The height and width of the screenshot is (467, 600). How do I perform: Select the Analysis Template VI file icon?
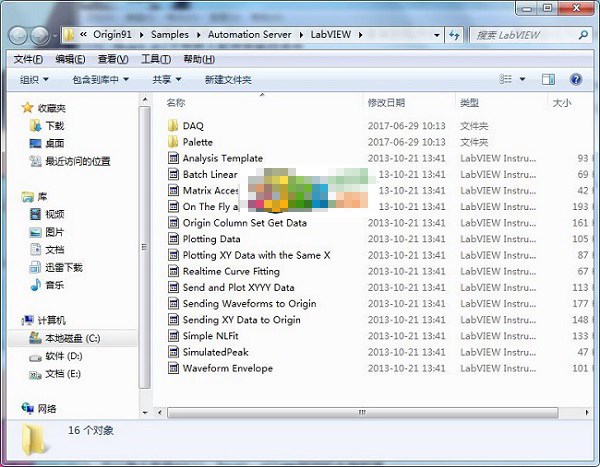pyautogui.click(x=173, y=158)
